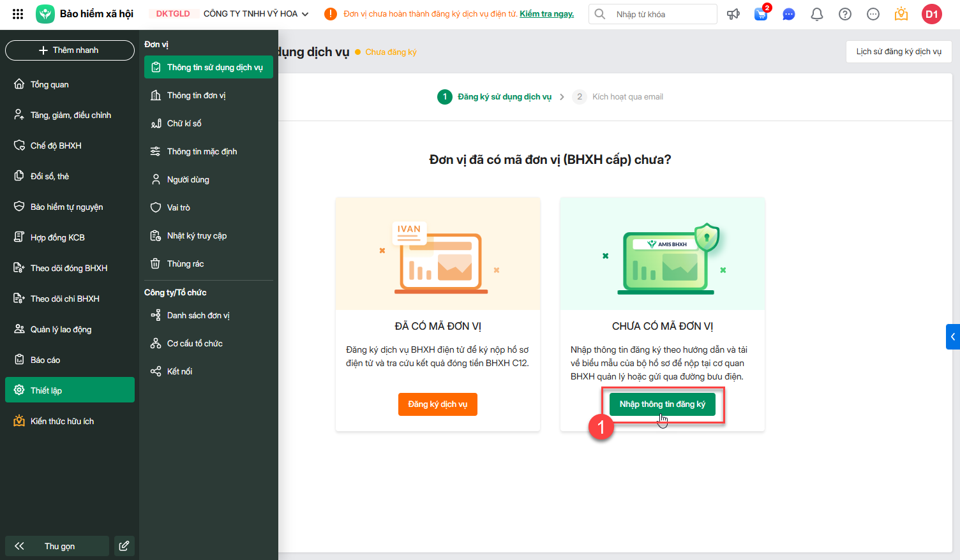Click the green Nhập thông tin đăng ký button
The width and height of the screenshot is (960, 560).
click(663, 404)
